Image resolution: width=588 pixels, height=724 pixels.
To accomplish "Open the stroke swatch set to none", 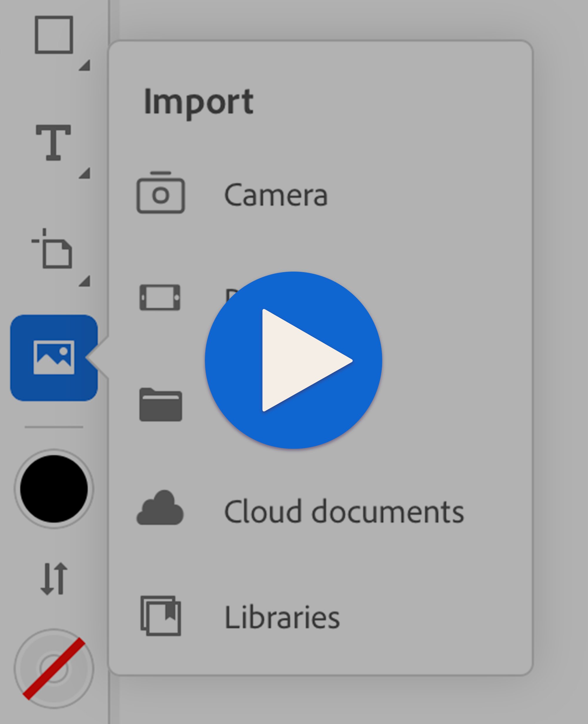I will coord(54,668).
